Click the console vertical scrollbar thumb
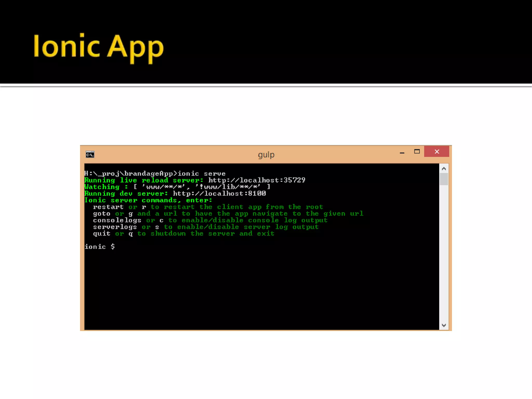Viewport: 532px width, 399px height. pyautogui.click(x=444, y=179)
